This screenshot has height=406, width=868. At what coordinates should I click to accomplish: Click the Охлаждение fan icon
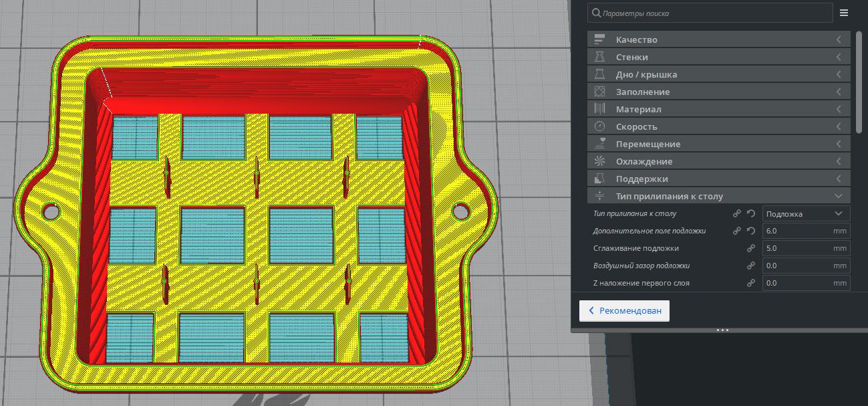[x=599, y=161]
